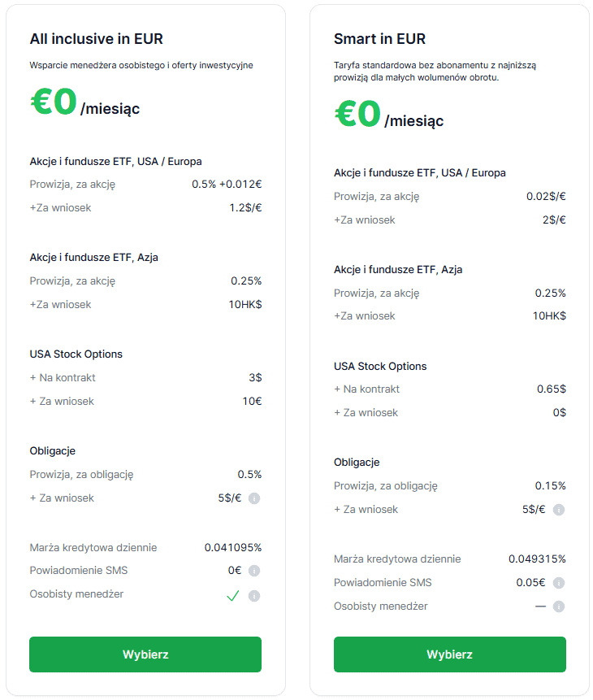Open info for Osobisty menedżer in All inclusive plan

coord(253,596)
